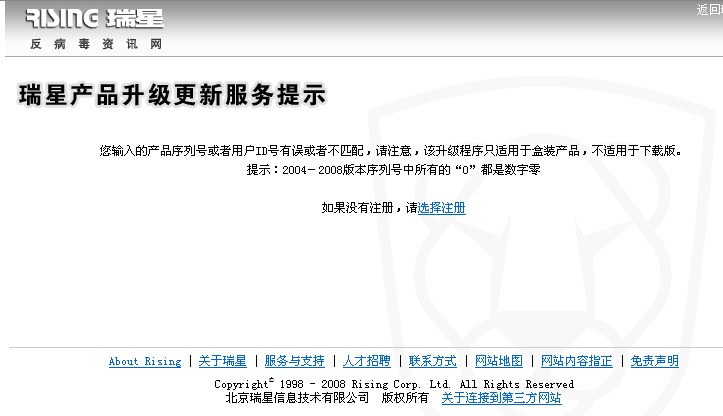Click the 反病毒资讯网 subtitle text
723x416 pixels.
click(x=96, y=44)
